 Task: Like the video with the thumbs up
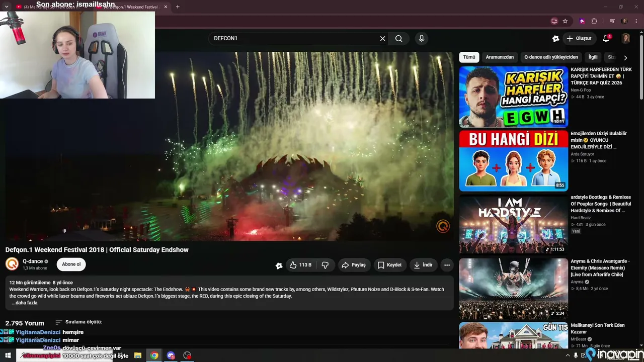pyautogui.click(x=300, y=265)
